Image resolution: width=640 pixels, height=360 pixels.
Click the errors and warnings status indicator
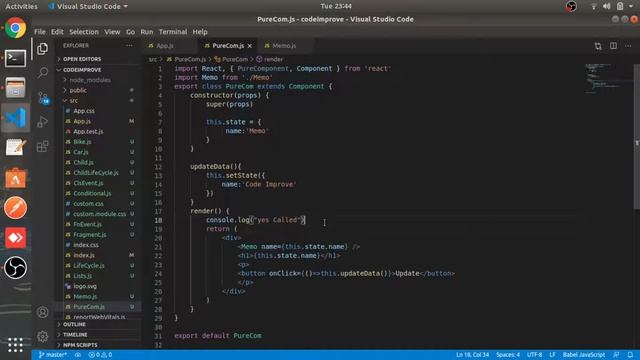click(100, 355)
